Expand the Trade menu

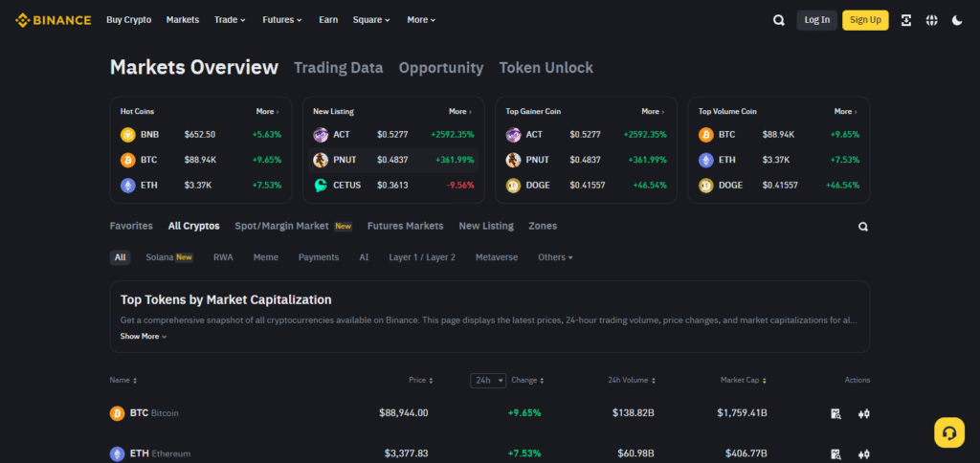pyautogui.click(x=230, y=20)
